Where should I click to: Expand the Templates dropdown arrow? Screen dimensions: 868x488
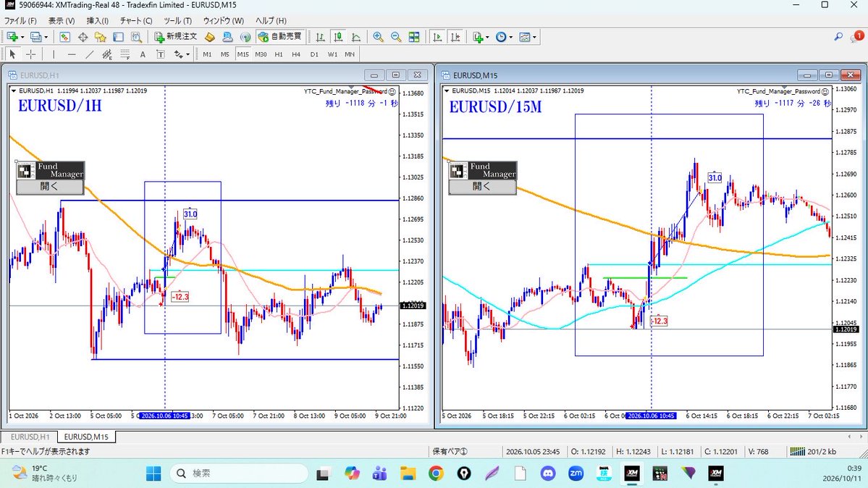(534, 37)
